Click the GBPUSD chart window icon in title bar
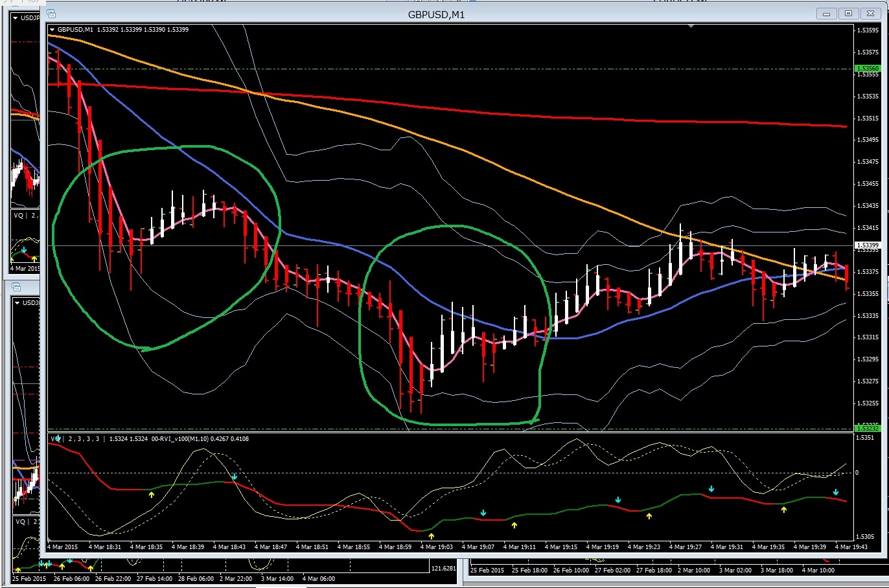This screenshot has width=889, height=588. point(51,14)
